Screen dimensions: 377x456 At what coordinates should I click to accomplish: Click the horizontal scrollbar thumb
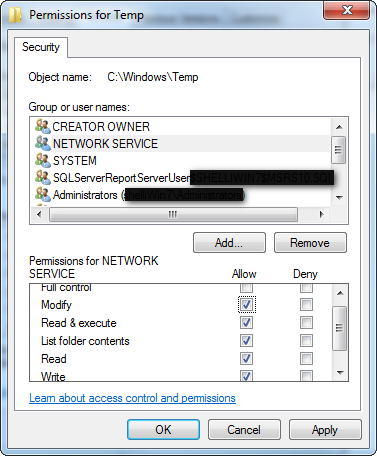(x=173, y=214)
